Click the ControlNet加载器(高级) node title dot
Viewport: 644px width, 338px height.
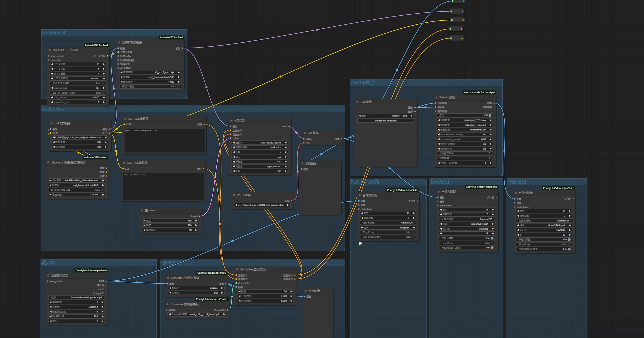167,304
